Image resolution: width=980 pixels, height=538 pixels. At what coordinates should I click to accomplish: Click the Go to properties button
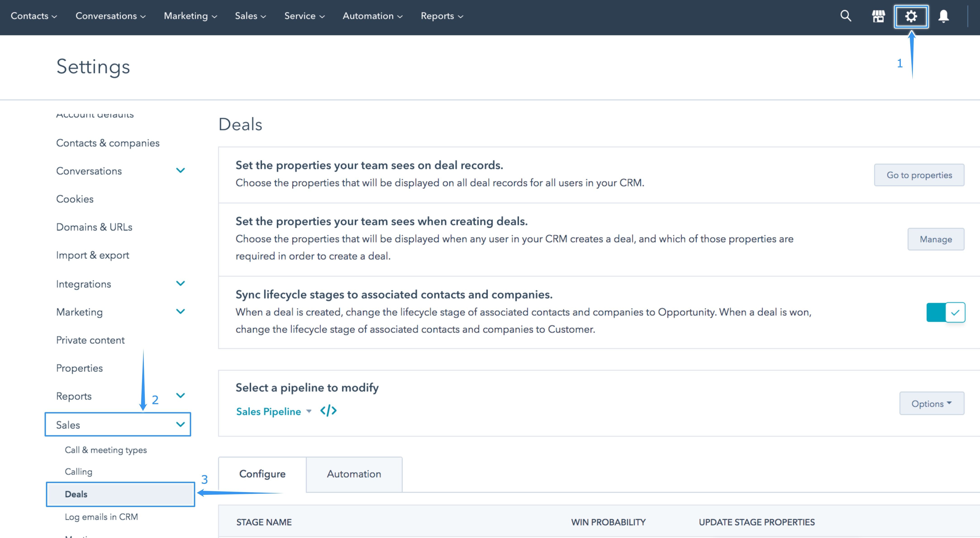(919, 175)
